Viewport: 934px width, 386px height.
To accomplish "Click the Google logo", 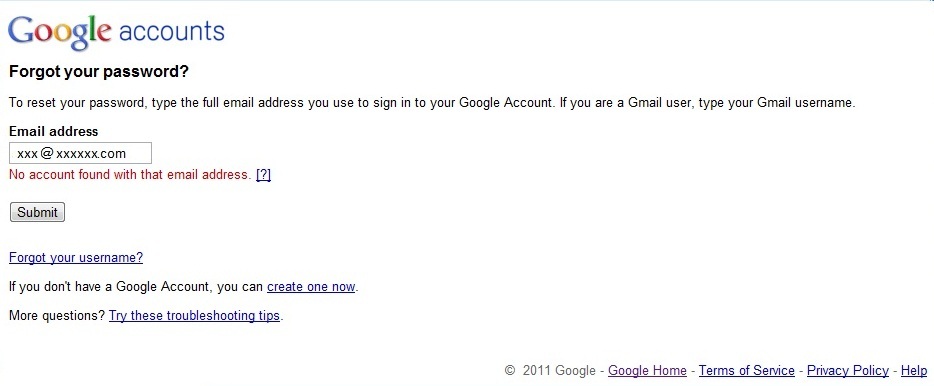I will click(60, 32).
